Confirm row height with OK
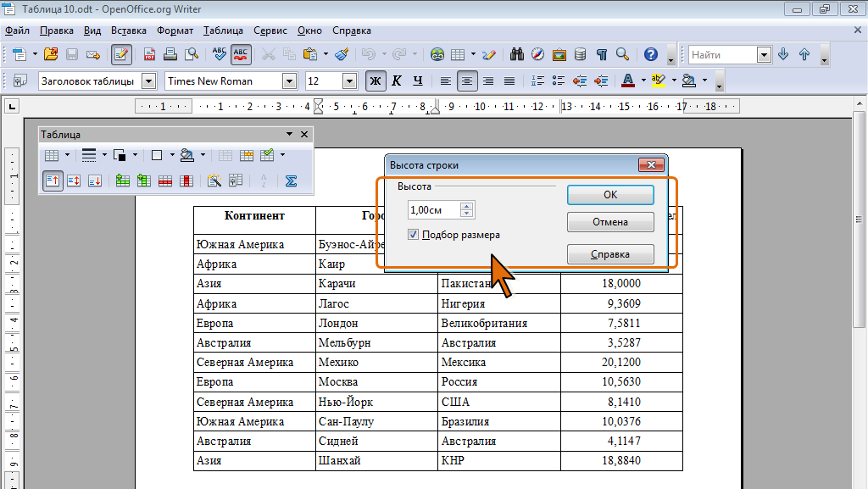Image resolution: width=868 pixels, height=489 pixels. click(610, 195)
